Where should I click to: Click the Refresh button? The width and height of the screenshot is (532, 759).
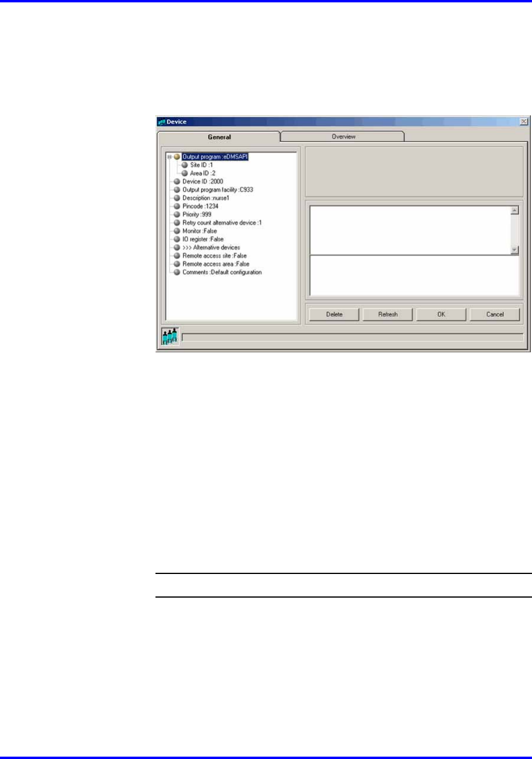[x=388, y=314]
